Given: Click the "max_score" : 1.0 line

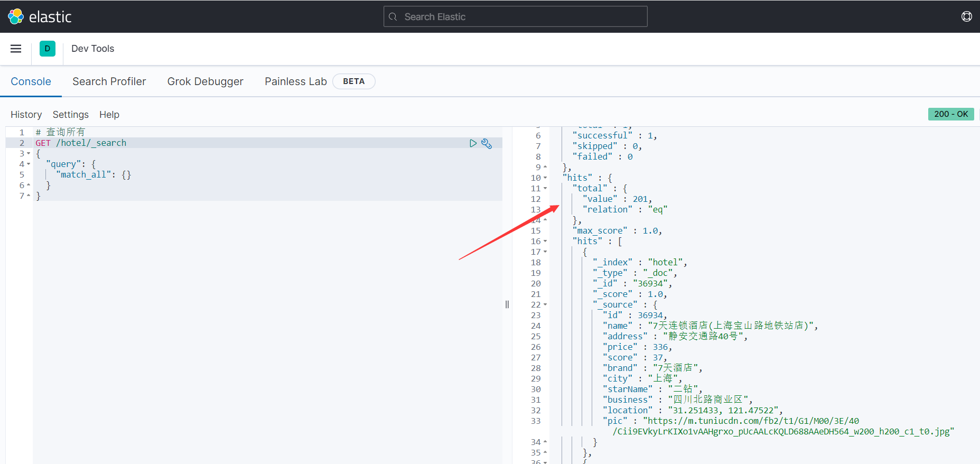Looking at the screenshot, I should [x=617, y=231].
